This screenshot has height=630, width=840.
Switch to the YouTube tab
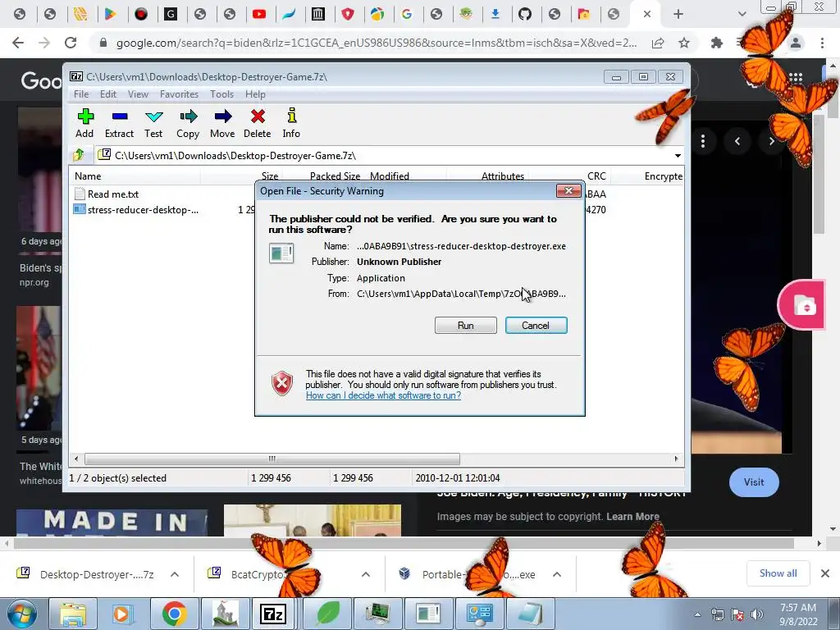click(x=259, y=14)
